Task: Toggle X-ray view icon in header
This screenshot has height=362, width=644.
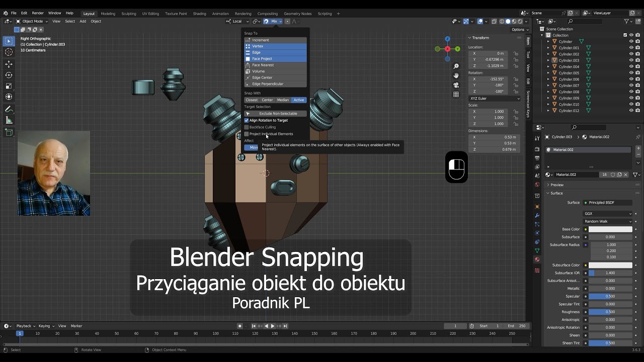Action: coord(494,21)
